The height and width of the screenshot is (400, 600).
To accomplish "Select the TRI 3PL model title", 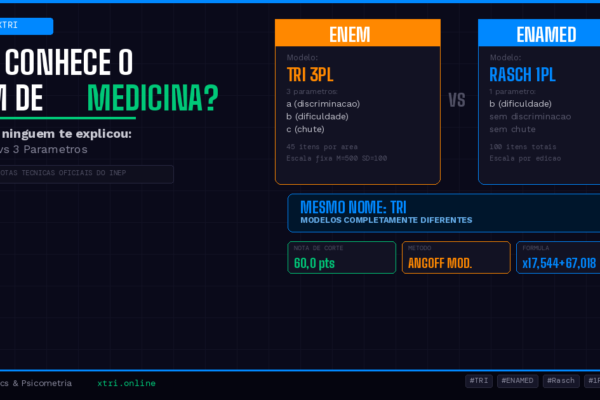I will pyautogui.click(x=310, y=75).
